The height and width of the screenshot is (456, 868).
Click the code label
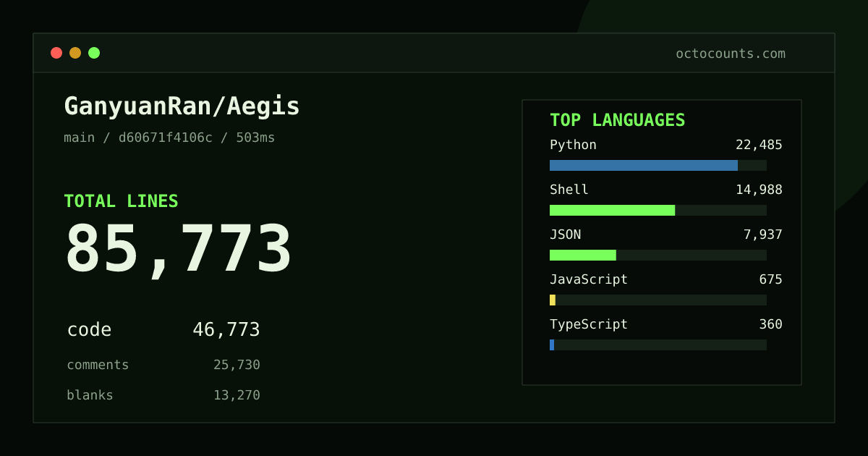point(89,330)
